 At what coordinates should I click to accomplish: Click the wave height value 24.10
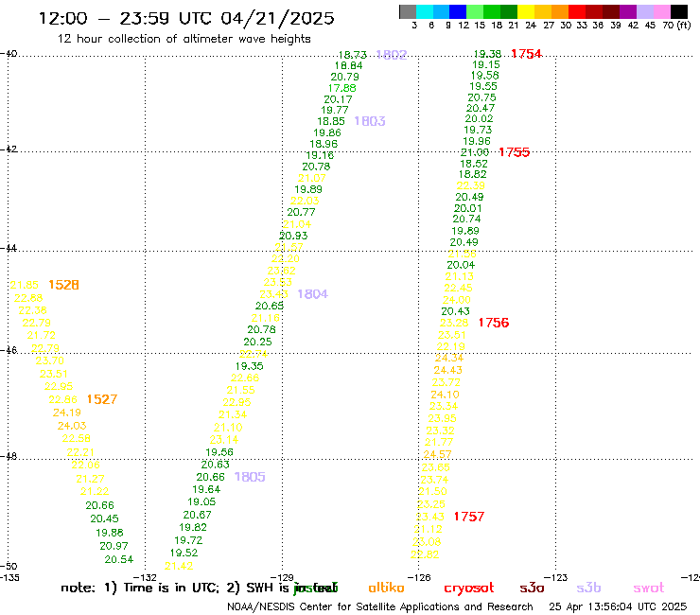pos(445,395)
